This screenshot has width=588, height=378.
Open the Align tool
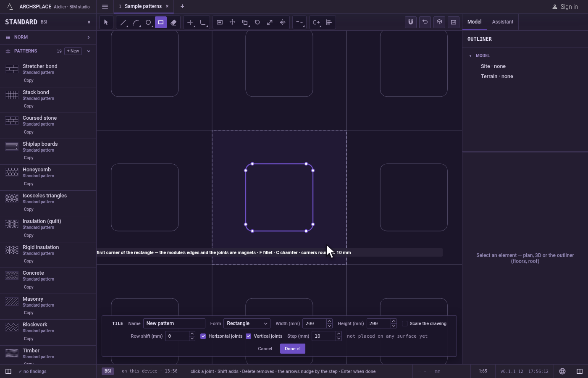[x=329, y=22]
